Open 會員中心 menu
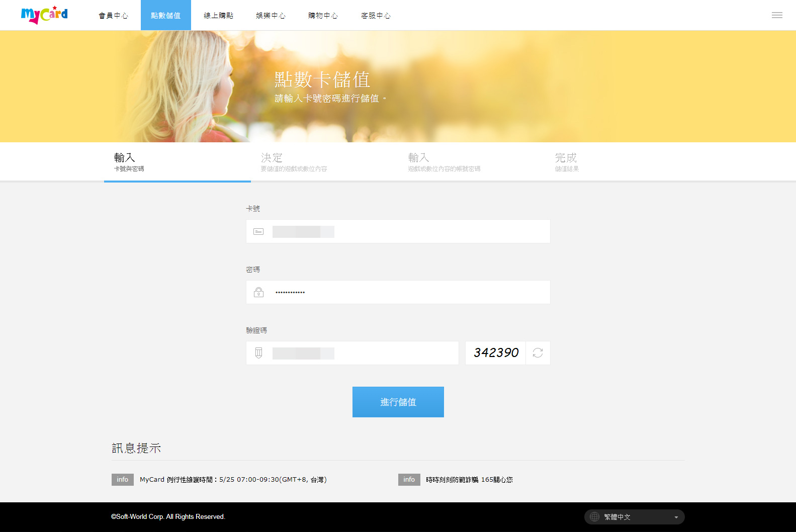 click(114, 16)
